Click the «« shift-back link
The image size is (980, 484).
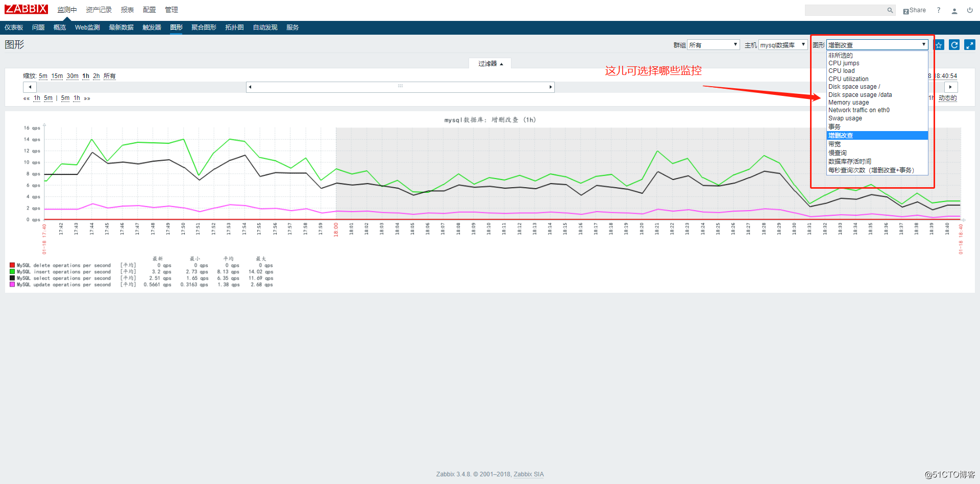[27, 98]
